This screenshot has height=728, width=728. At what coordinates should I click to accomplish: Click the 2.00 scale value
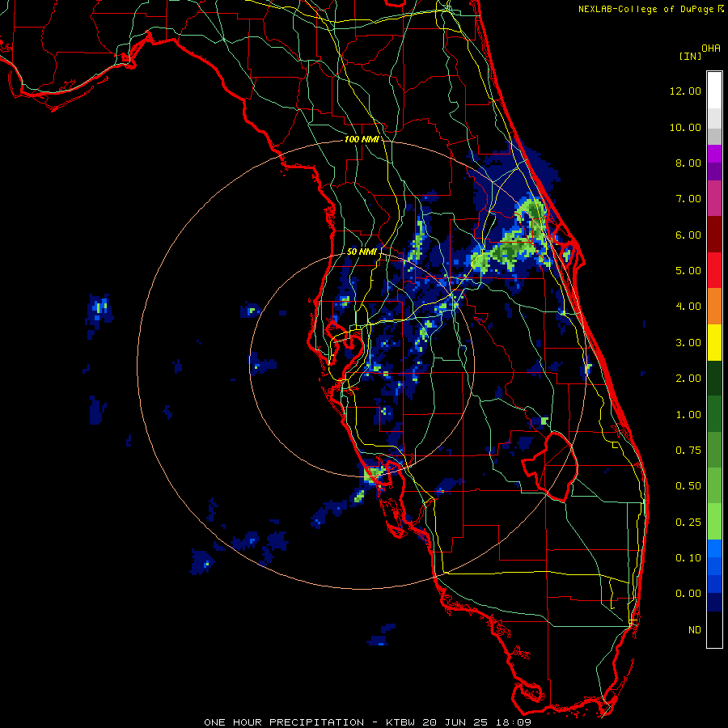tap(688, 379)
